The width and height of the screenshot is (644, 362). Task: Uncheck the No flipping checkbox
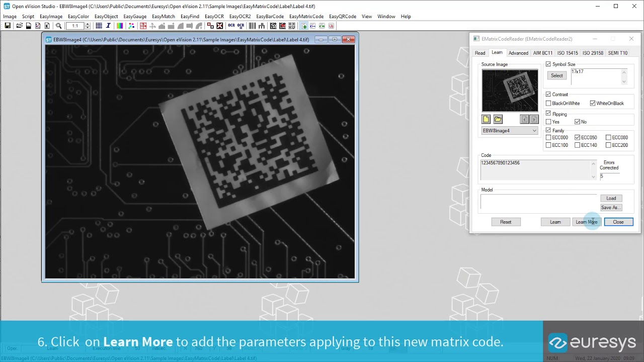[x=577, y=122]
